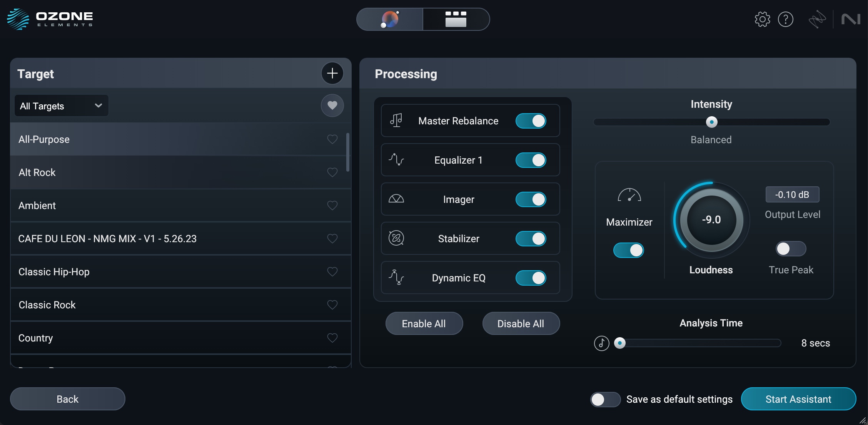
Task: Click the Loudness knob
Action: [x=712, y=220]
